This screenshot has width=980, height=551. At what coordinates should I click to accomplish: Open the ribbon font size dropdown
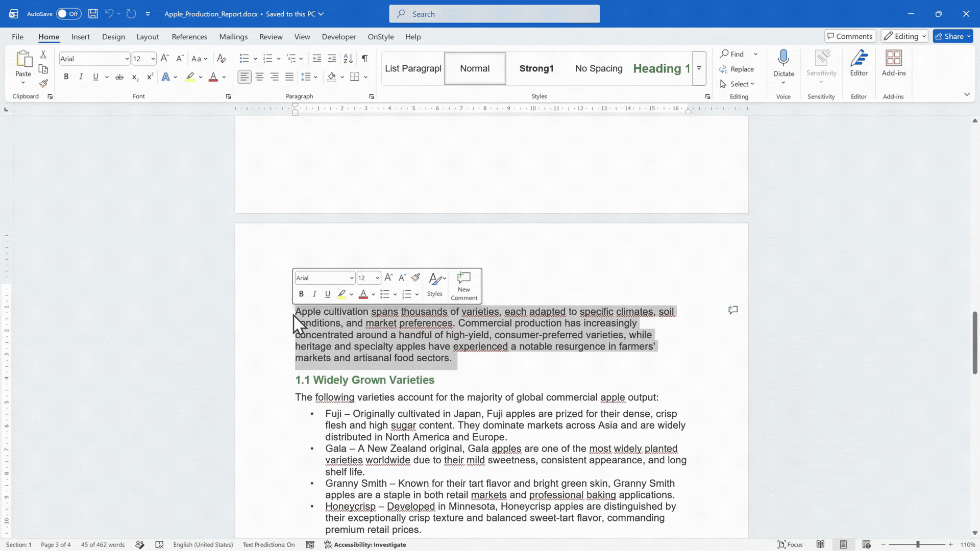(153, 59)
